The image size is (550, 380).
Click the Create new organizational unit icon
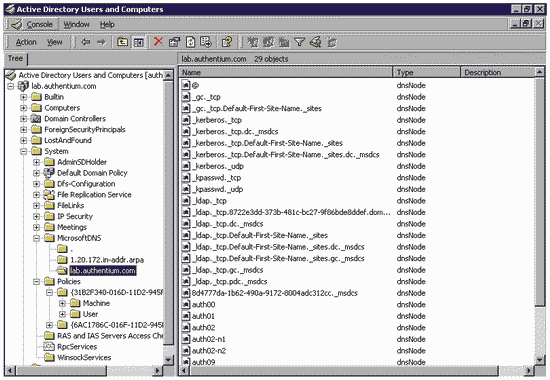(284, 42)
